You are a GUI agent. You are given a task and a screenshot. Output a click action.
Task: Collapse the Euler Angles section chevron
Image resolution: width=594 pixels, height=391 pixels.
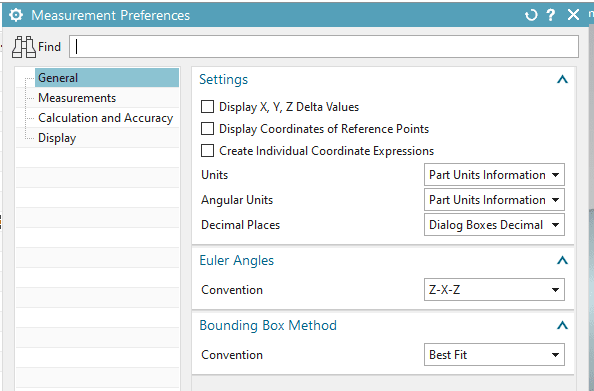562,261
